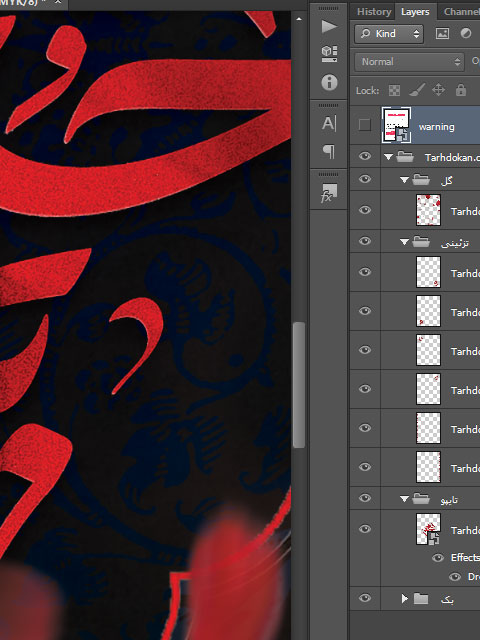Hide the تایپو group eye icon
This screenshot has height=640, width=480.
(365, 498)
